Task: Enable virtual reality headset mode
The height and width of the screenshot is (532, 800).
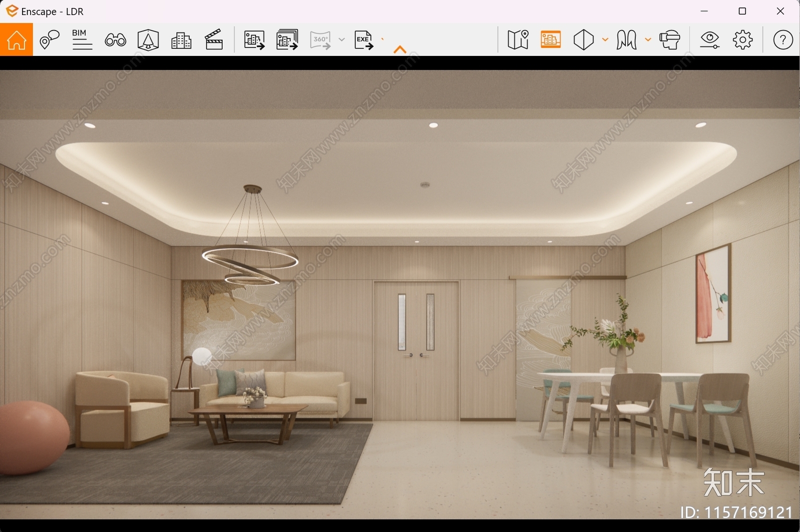Action: point(670,39)
